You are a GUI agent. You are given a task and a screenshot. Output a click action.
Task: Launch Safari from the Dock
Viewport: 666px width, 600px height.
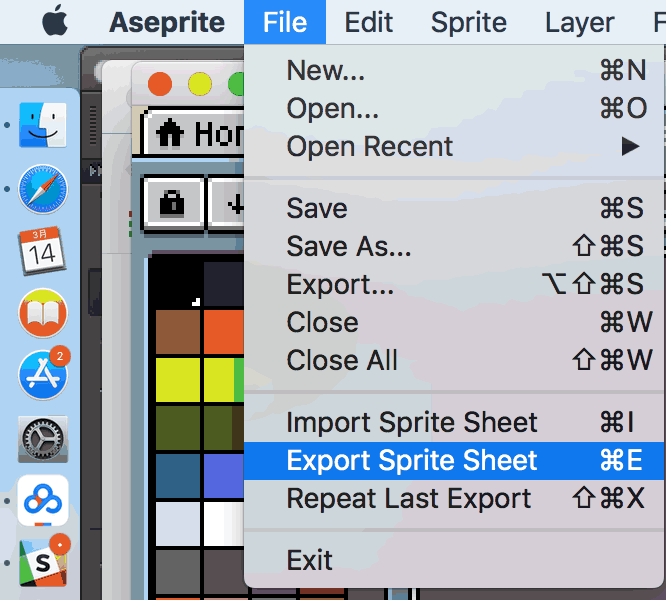click(x=43, y=189)
